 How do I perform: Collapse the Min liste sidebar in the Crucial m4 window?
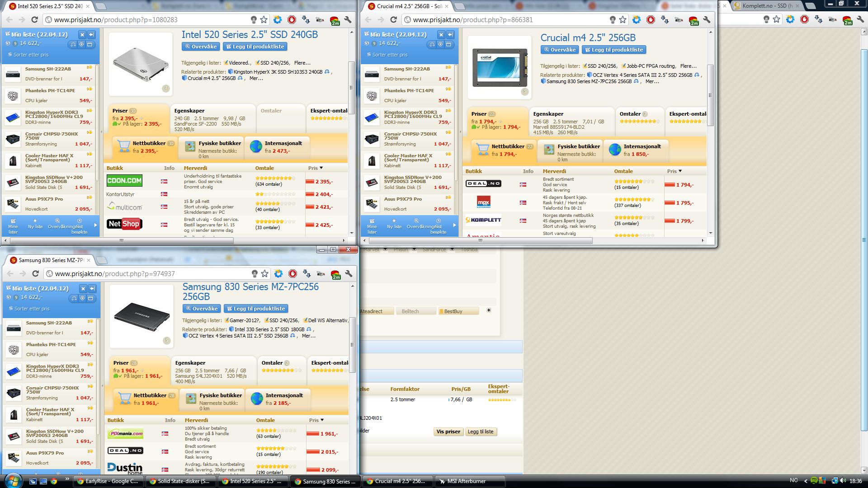click(x=450, y=34)
